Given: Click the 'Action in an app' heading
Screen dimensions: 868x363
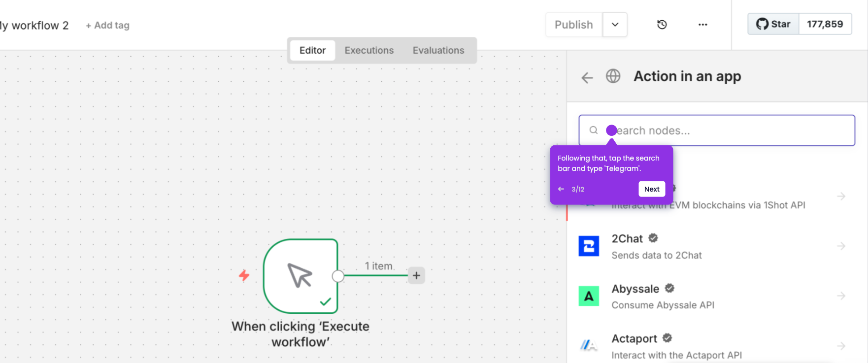Looking at the screenshot, I should 687,76.
